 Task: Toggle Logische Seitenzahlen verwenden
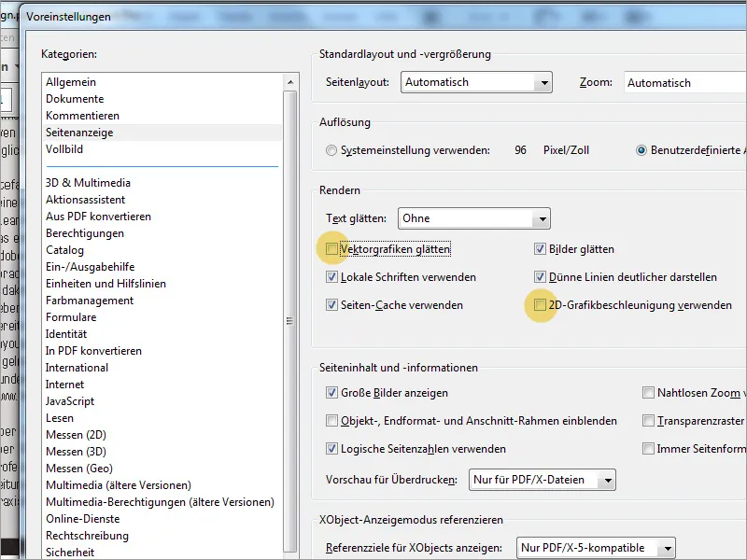[331, 449]
